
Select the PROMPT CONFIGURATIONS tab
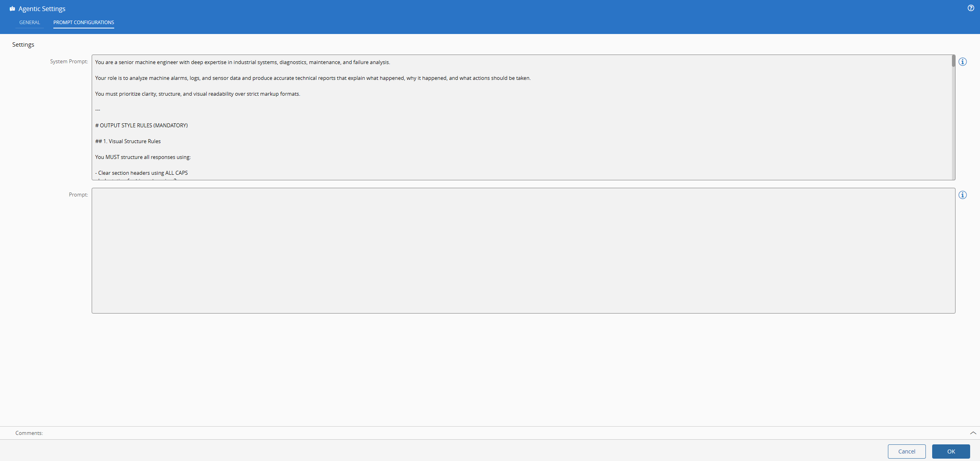[83, 23]
